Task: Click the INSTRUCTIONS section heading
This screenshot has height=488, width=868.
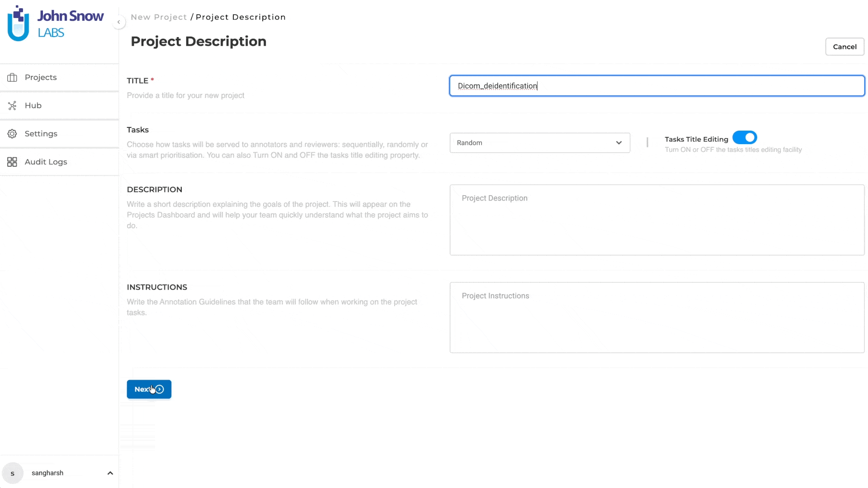Action: 157,287
